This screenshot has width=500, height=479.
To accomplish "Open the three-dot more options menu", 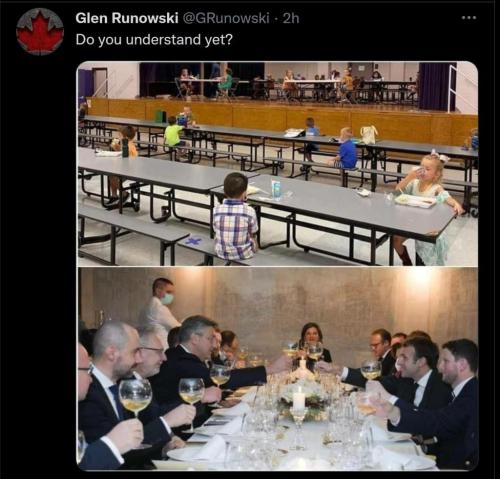I will [x=469, y=18].
